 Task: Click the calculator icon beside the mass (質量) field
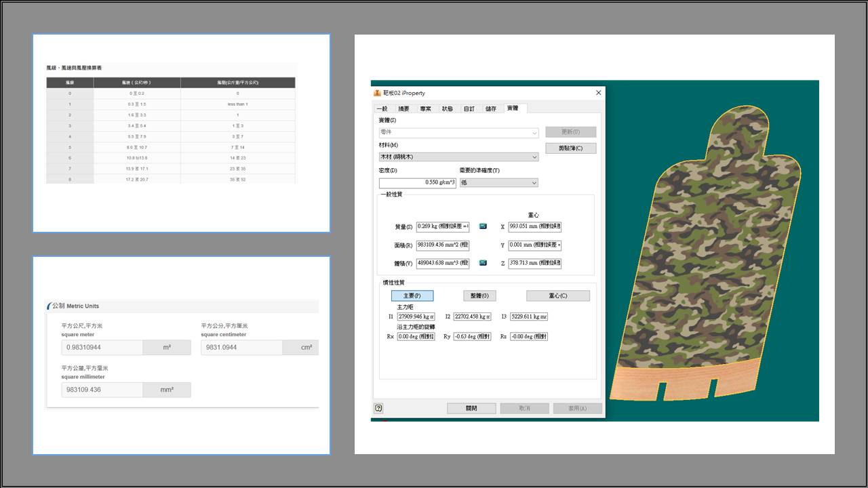click(x=483, y=226)
